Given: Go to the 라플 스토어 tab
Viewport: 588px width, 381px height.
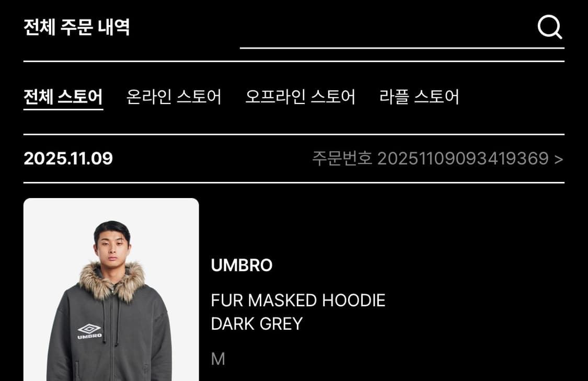Looking at the screenshot, I should (419, 97).
